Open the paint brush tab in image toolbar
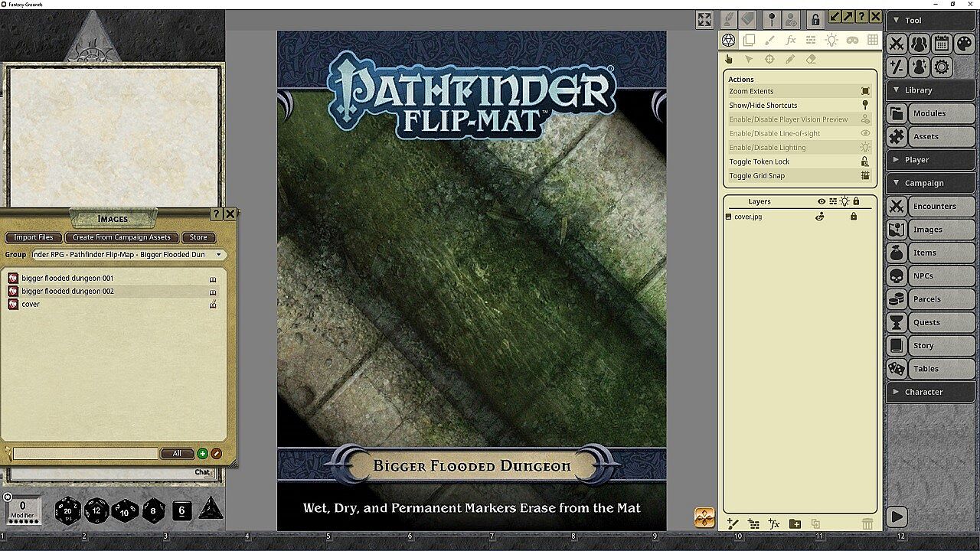980x551 pixels. tap(770, 40)
